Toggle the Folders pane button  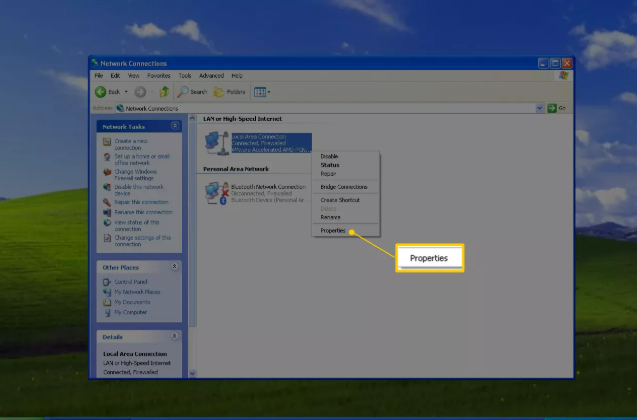[x=230, y=92]
